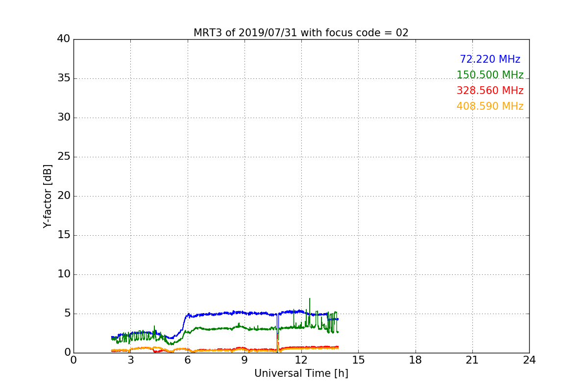This screenshot has width=588, height=392.
Task: Click the x-axis tick label 12
Action: point(301,360)
